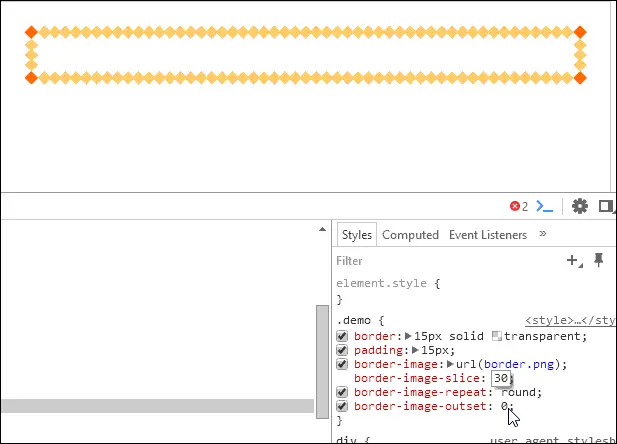This screenshot has height=444, width=617.
Task: Edit the border-image-slice value 30
Action: pyautogui.click(x=501, y=378)
